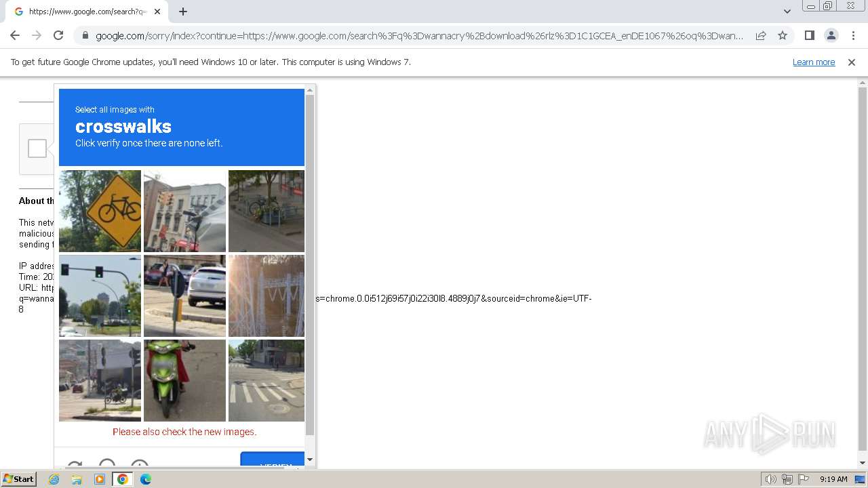Open network status in system tray
Viewport: 868px width, 488px height.
click(x=787, y=479)
